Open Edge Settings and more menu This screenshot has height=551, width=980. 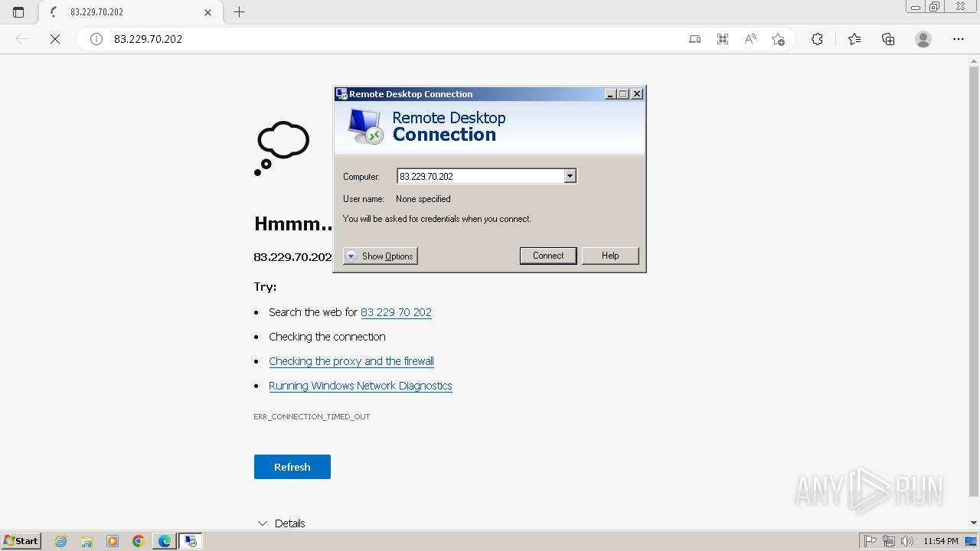coord(959,39)
